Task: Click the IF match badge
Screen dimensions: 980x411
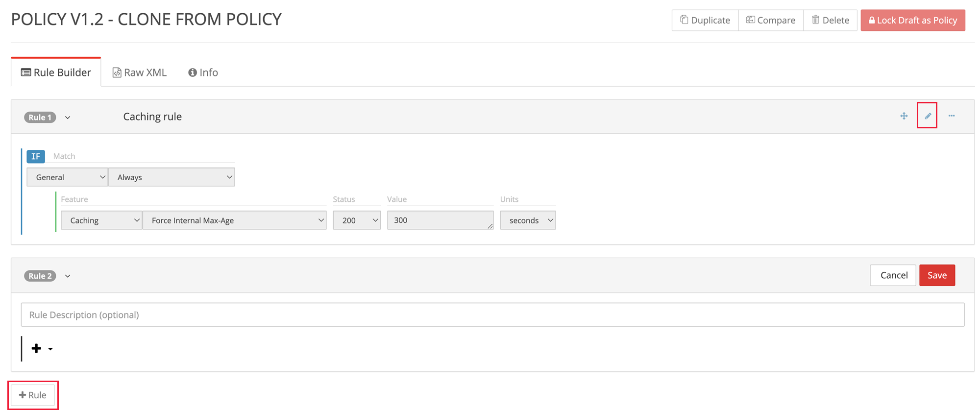Action: (x=36, y=156)
